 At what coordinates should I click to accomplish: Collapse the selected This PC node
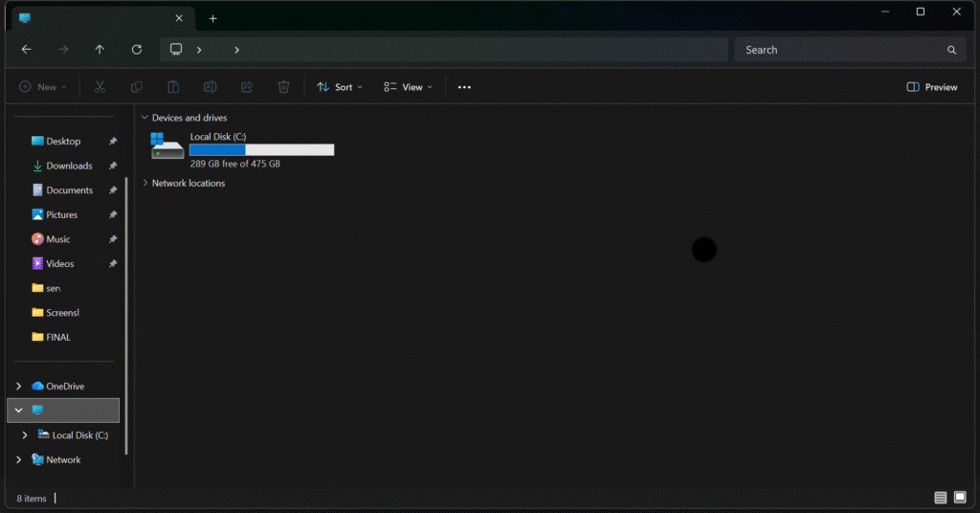[x=19, y=411]
